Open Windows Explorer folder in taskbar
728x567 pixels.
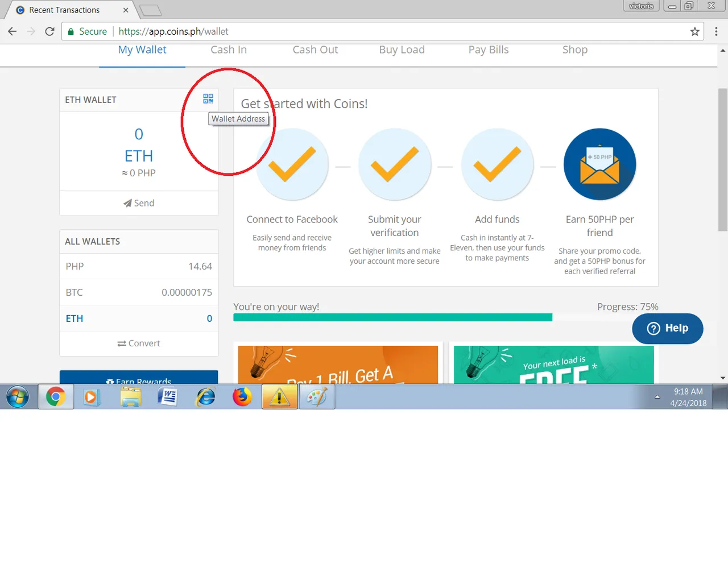pos(130,396)
